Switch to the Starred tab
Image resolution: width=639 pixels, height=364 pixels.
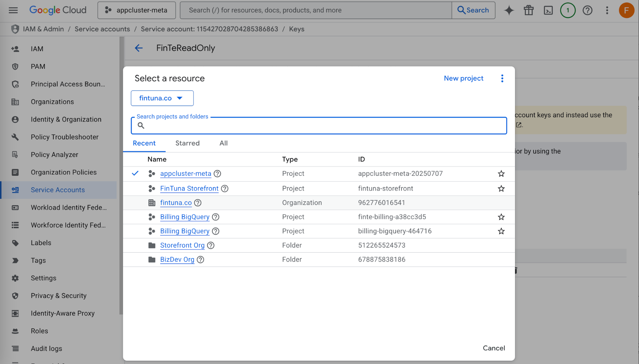[x=187, y=143]
